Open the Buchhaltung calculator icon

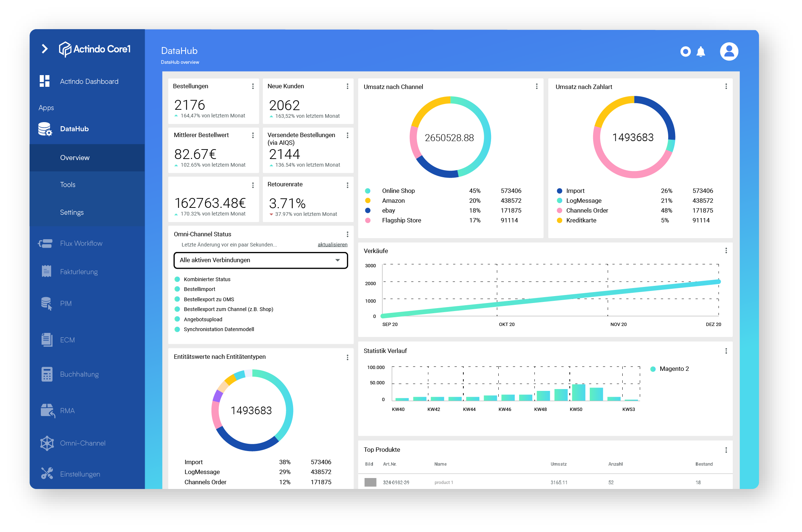(x=47, y=374)
